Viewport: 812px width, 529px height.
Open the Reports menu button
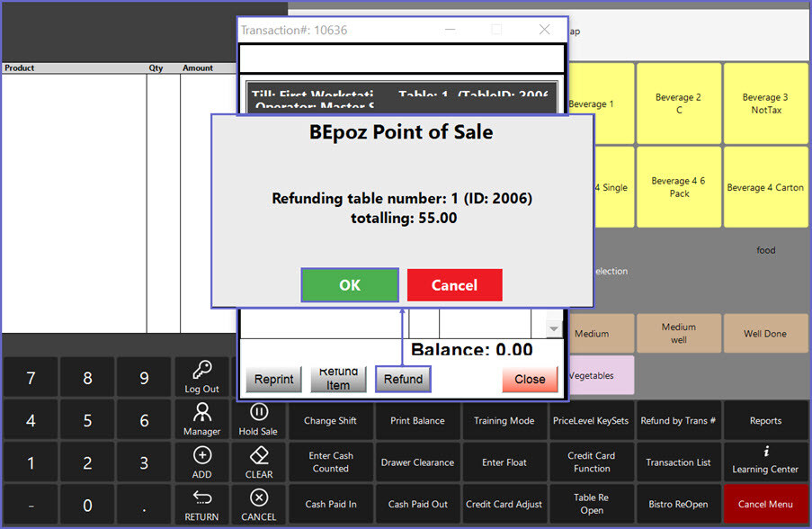coord(764,420)
